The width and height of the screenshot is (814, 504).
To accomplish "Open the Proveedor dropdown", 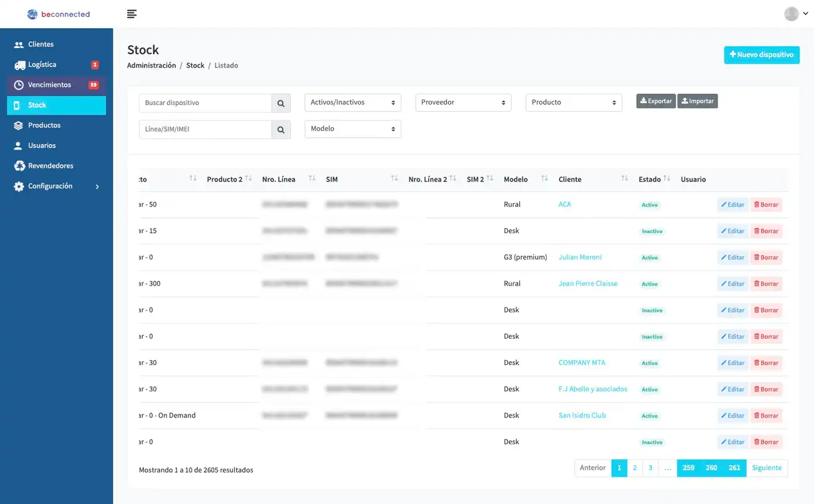I will [463, 103].
